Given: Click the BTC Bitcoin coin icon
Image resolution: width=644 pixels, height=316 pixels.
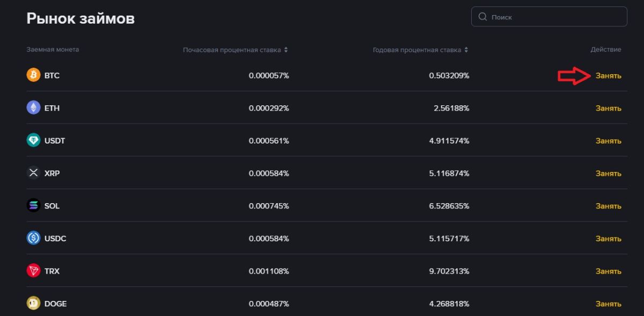Looking at the screenshot, I should pyautogui.click(x=33, y=75).
